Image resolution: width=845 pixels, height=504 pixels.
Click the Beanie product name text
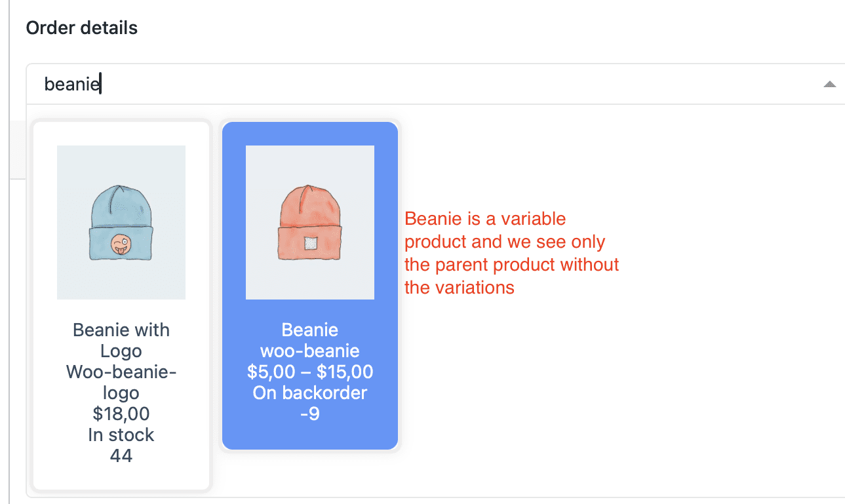click(309, 330)
